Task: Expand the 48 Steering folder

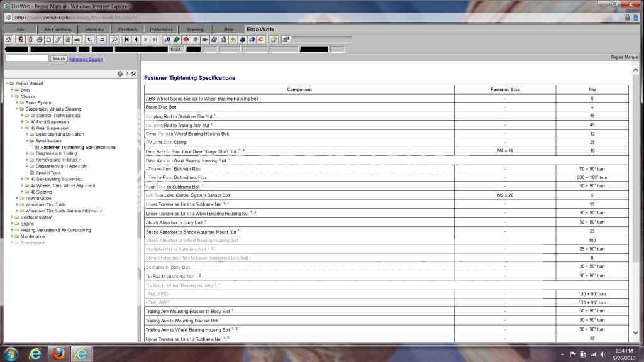Action: tap(22, 192)
